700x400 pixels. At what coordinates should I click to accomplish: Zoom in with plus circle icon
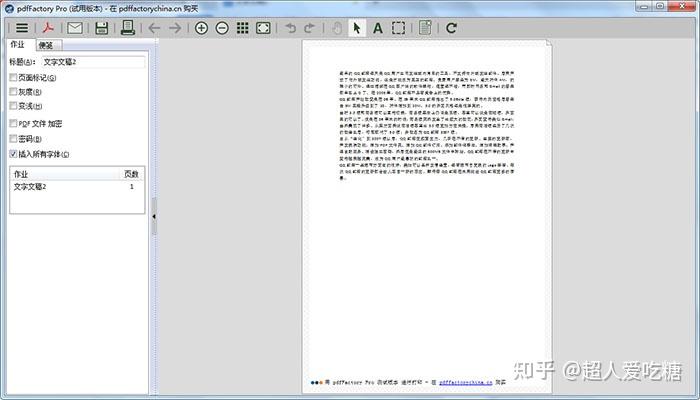point(201,28)
